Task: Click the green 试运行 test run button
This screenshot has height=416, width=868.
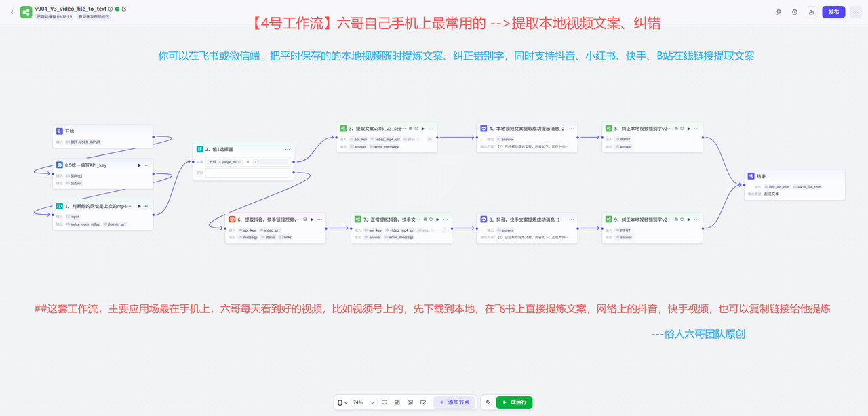Action: [x=514, y=402]
